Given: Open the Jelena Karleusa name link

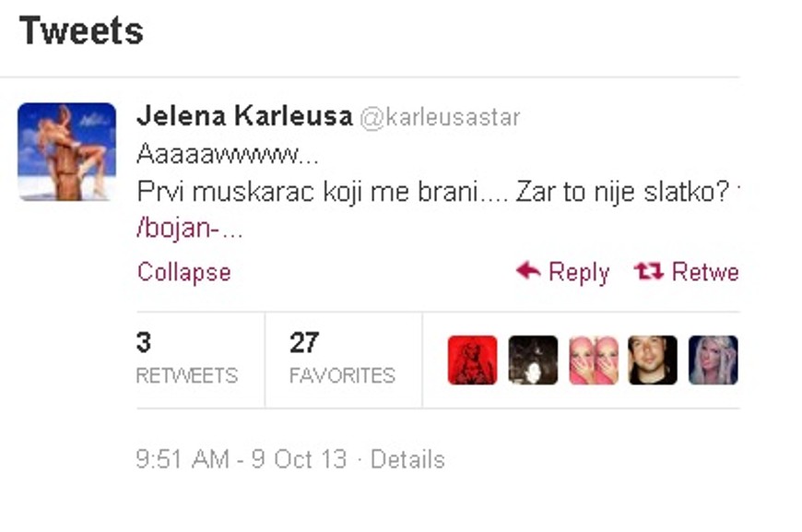Looking at the screenshot, I should point(244,115).
